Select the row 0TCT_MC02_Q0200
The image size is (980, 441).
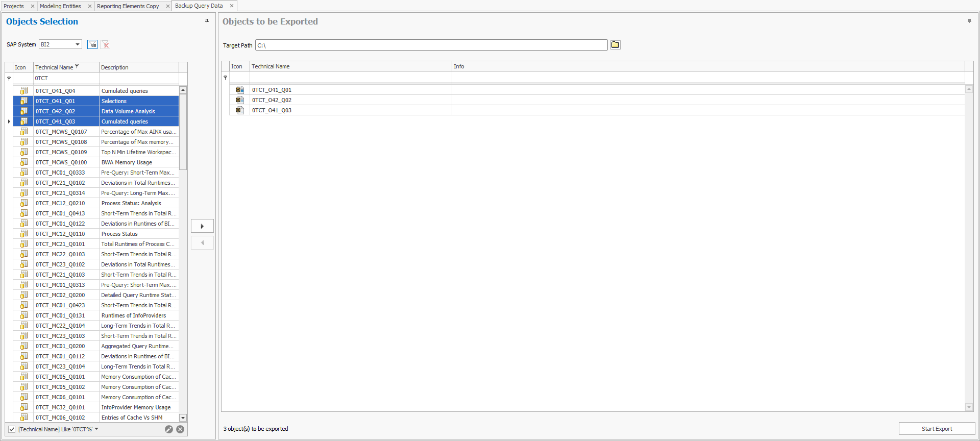click(x=96, y=295)
